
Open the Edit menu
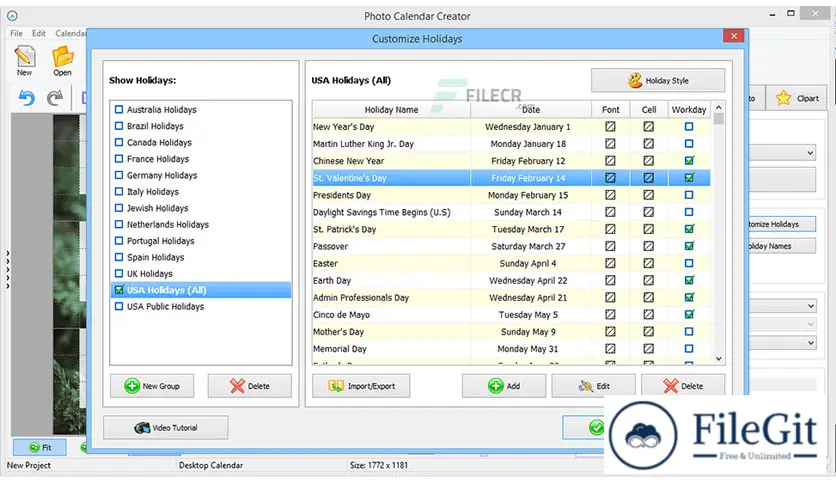point(39,33)
